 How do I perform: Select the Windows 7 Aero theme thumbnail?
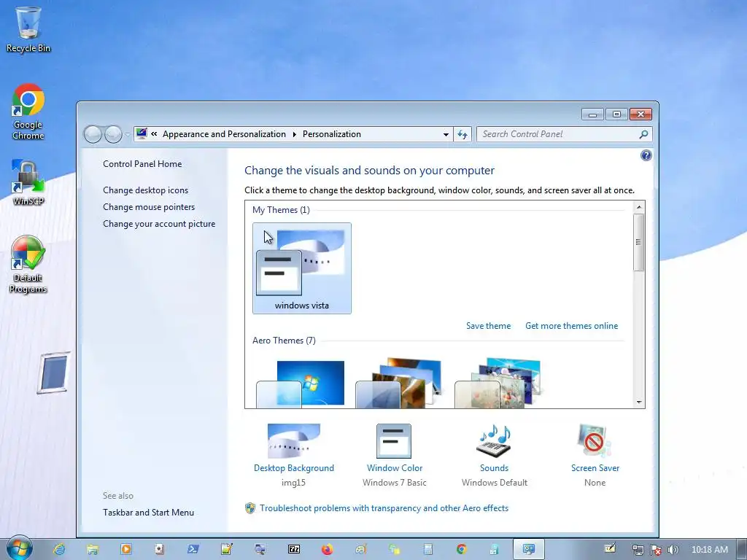pos(301,384)
